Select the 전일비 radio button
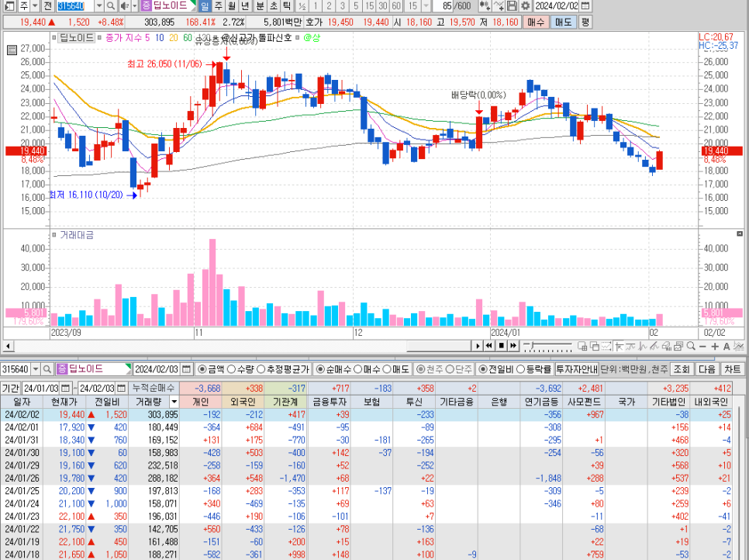The width and height of the screenshot is (749, 560). click(482, 369)
